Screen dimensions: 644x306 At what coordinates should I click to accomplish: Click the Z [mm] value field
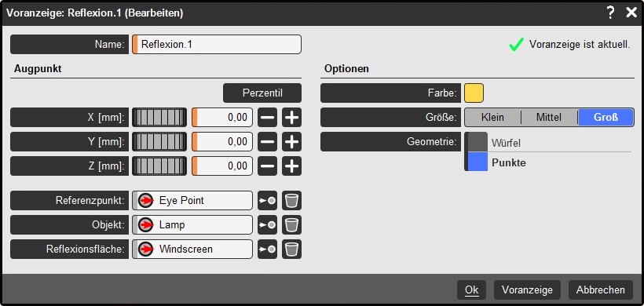[222, 166]
